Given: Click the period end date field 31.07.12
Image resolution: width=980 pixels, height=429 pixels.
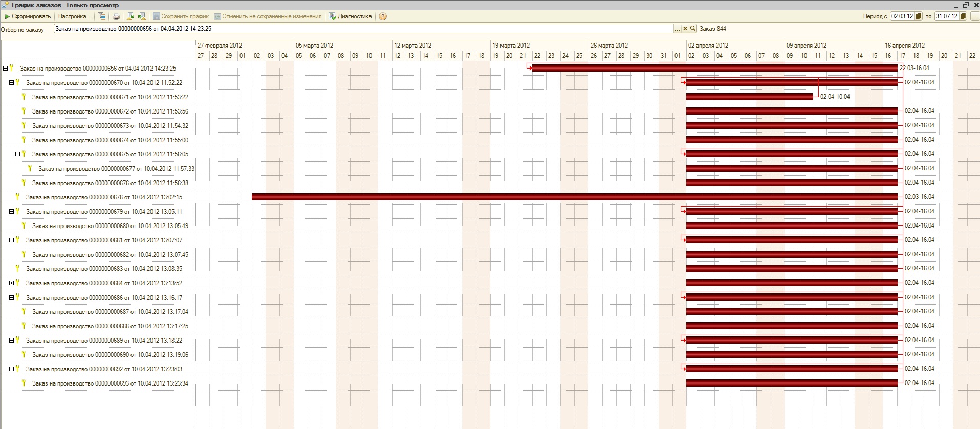Looking at the screenshot, I should point(946,16).
